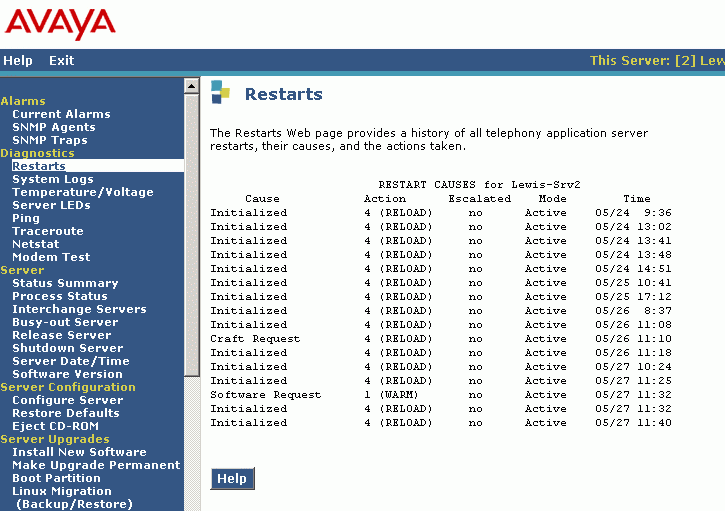
Task: Click the time '05/27 10:24'
Action: [x=633, y=367]
